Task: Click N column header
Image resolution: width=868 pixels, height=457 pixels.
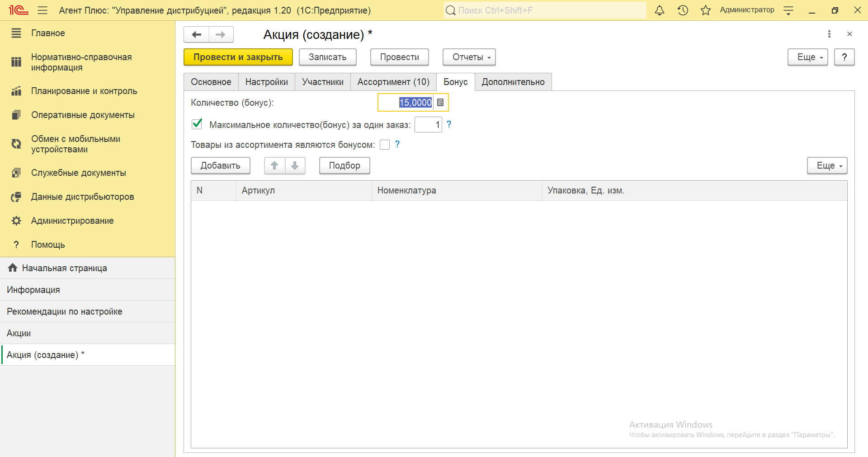Action: [213, 190]
